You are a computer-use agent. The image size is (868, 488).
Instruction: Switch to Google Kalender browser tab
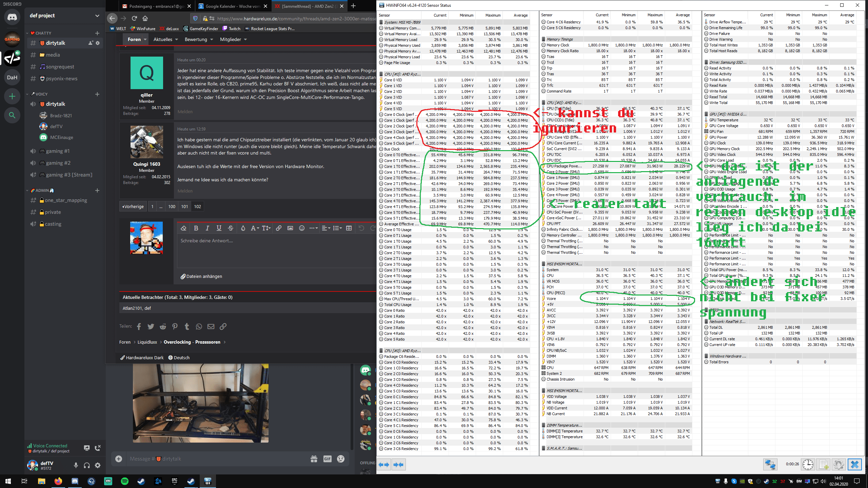pyautogui.click(x=232, y=6)
